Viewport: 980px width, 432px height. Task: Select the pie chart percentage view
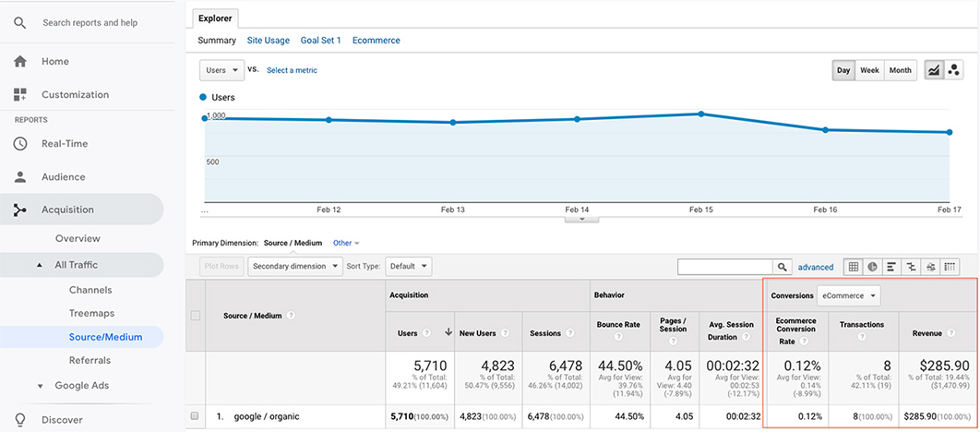point(872,267)
